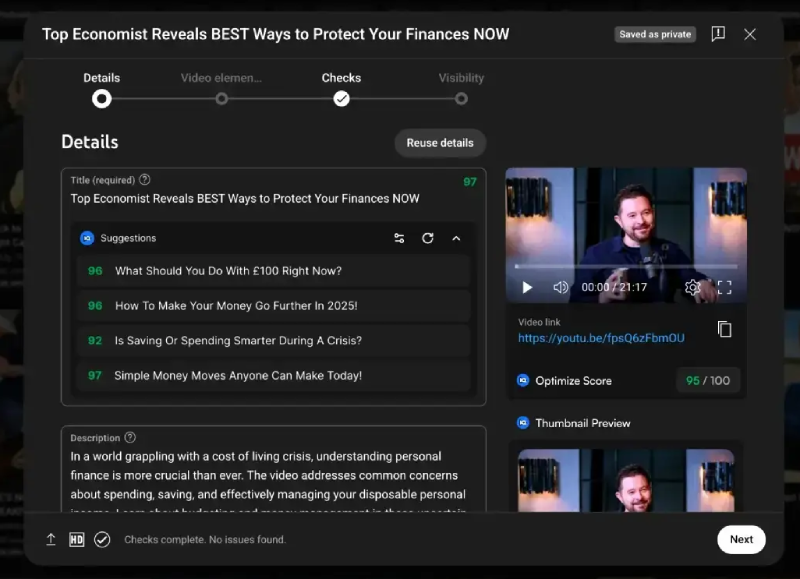Open the suggestions filter options
The image size is (800, 579).
click(x=399, y=238)
